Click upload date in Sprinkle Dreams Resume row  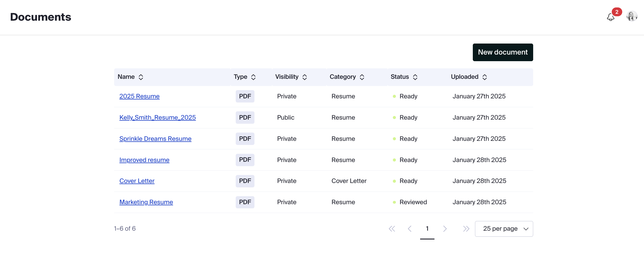479,139
